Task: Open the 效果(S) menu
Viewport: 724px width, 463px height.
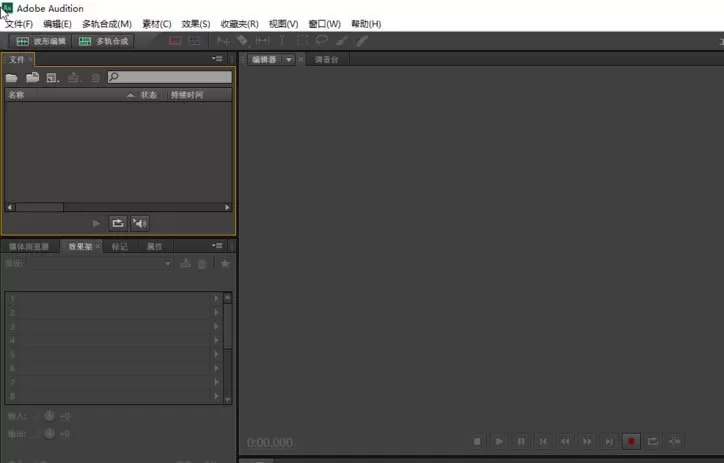Action: pos(196,24)
